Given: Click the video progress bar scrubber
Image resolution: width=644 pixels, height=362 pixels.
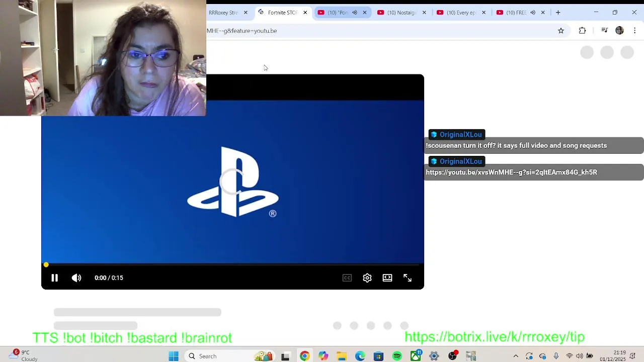Looking at the screenshot, I should 46,264.
